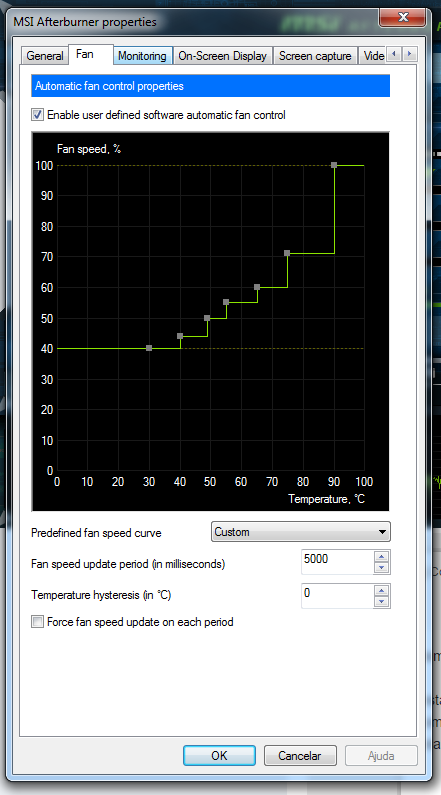Viewport: 441px width, 795px height.
Task: Toggle user defined software automatic fan control
Action: 38,115
